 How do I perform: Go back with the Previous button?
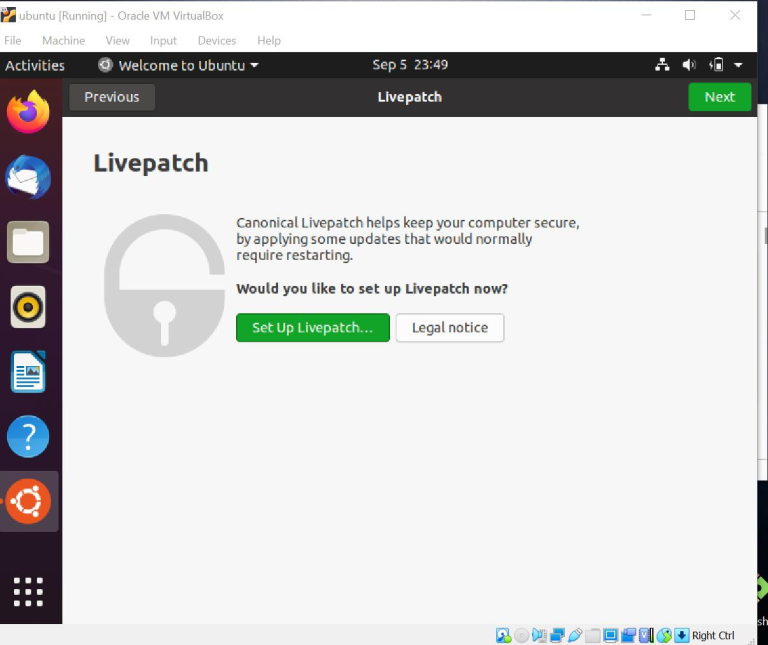point(111,97)
